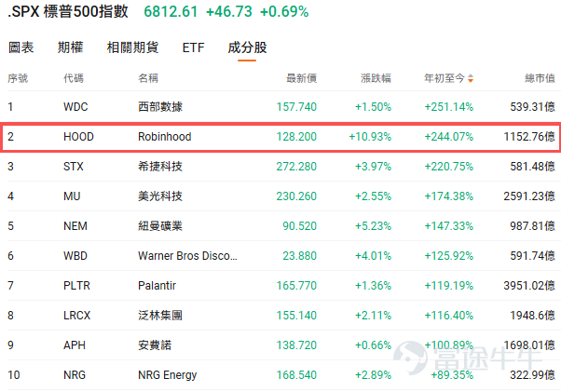Open the 西部數據 stock name
The height and width of the screenshot is (392, 561).
click(x=160, y=107)
